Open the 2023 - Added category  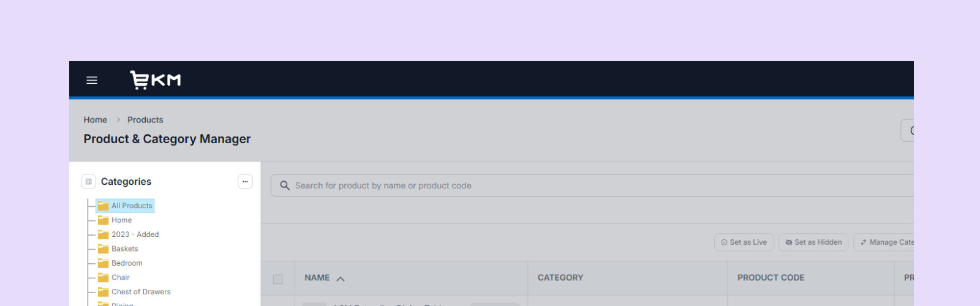(x=135, y=234)
